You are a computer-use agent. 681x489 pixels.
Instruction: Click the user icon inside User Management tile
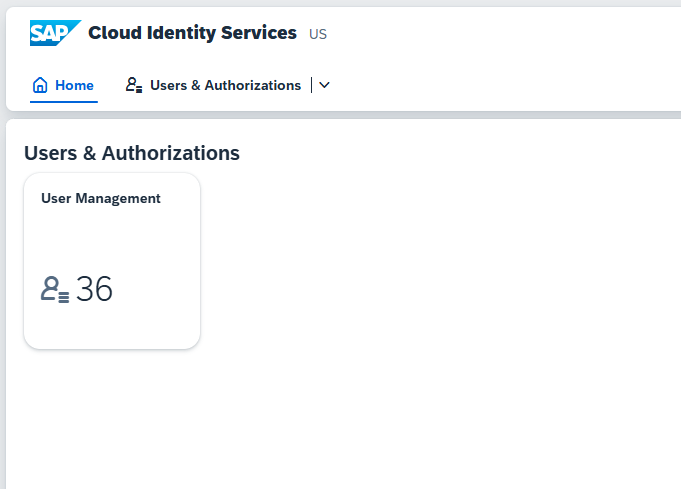click(x=55, y=289)
